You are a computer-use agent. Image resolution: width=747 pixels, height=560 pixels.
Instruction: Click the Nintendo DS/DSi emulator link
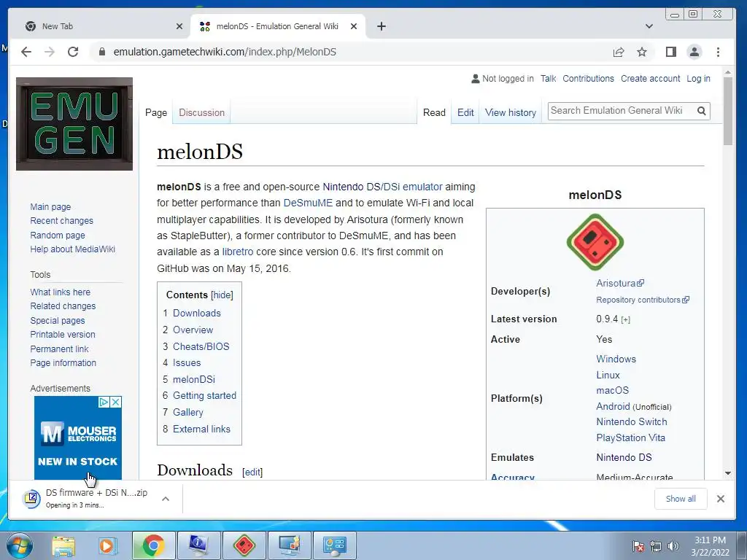382,187
